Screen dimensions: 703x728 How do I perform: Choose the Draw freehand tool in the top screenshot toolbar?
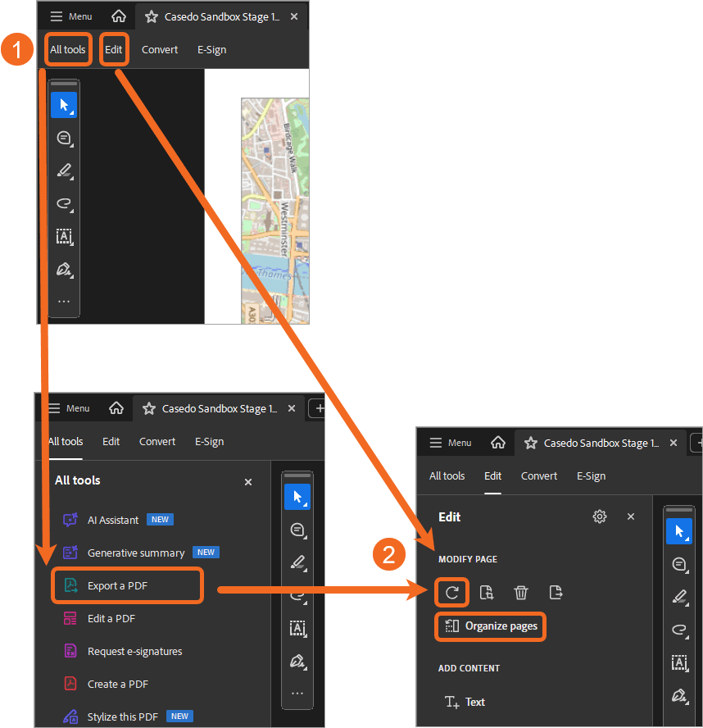[x=64, y=204]
